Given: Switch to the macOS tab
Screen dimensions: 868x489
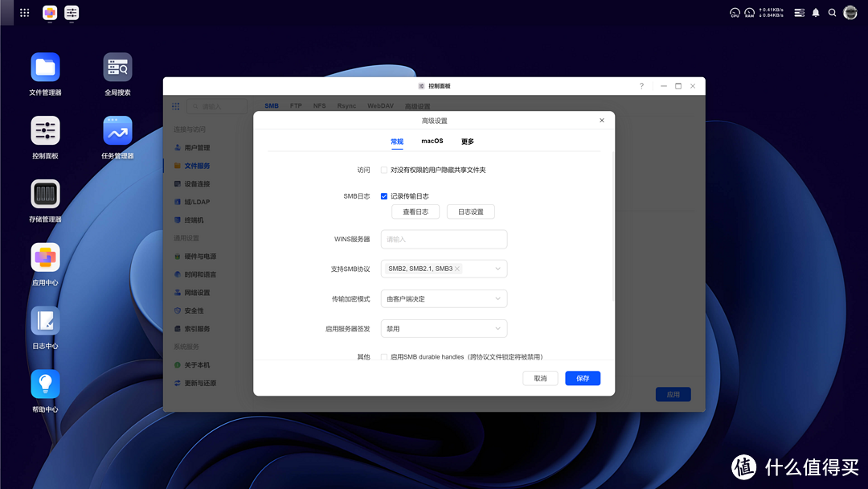Looking at the screenshot, I should pyautogui.click(x=432, y=140).
